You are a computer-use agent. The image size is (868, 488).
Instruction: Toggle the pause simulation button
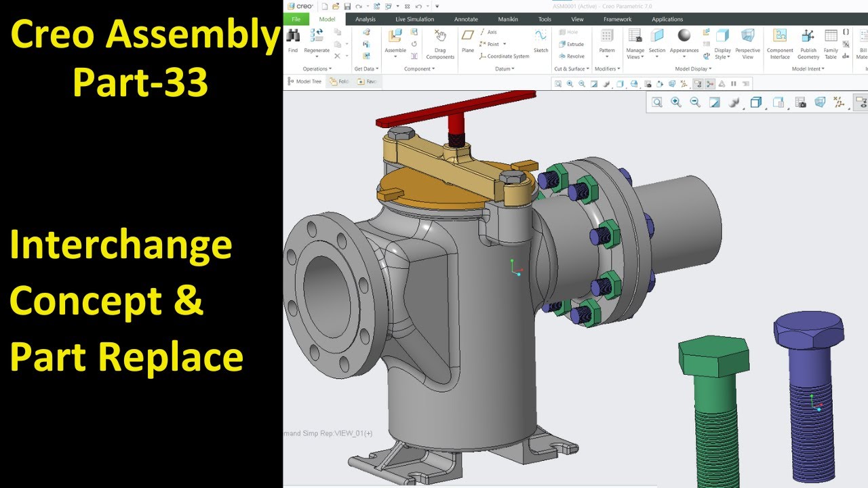(734, 84)
